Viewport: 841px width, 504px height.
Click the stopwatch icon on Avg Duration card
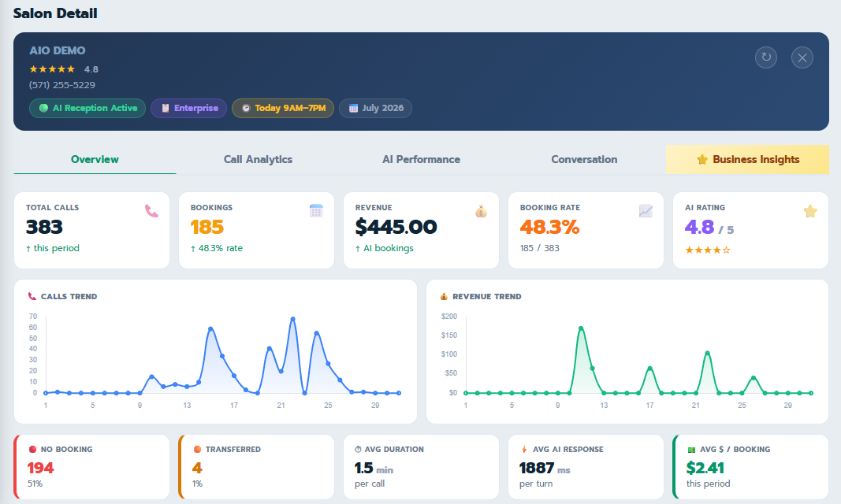point(358,450)
